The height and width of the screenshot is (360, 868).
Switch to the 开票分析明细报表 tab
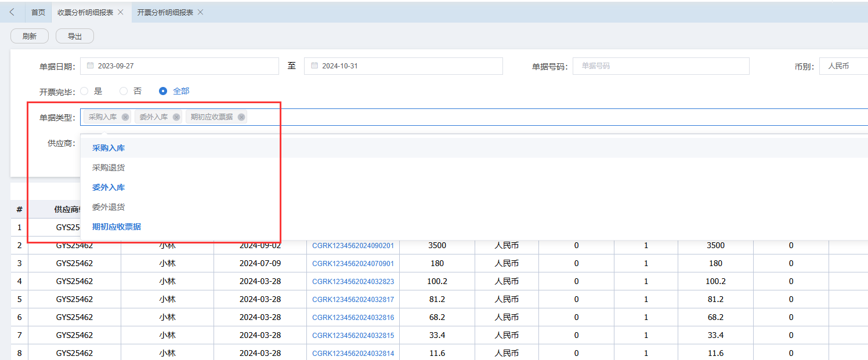pyautogui.click(x=165, y=12)
